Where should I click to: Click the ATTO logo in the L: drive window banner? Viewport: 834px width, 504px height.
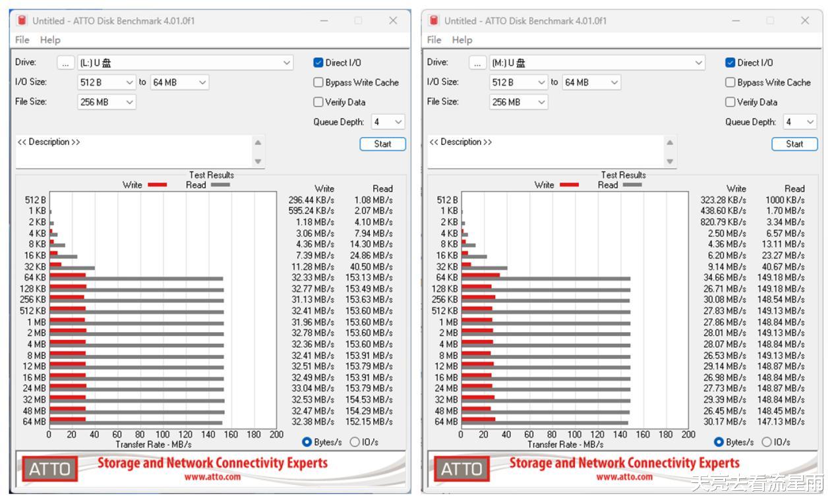click(50, 469)
